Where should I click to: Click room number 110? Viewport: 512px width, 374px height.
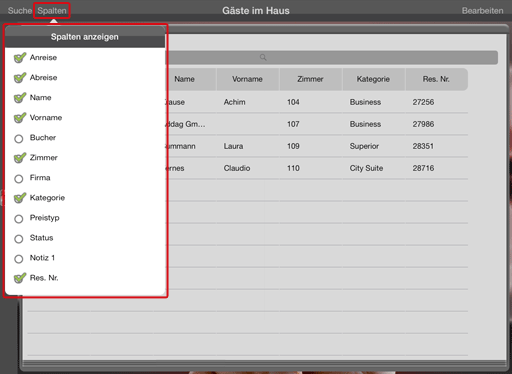[x=293, y=168]
